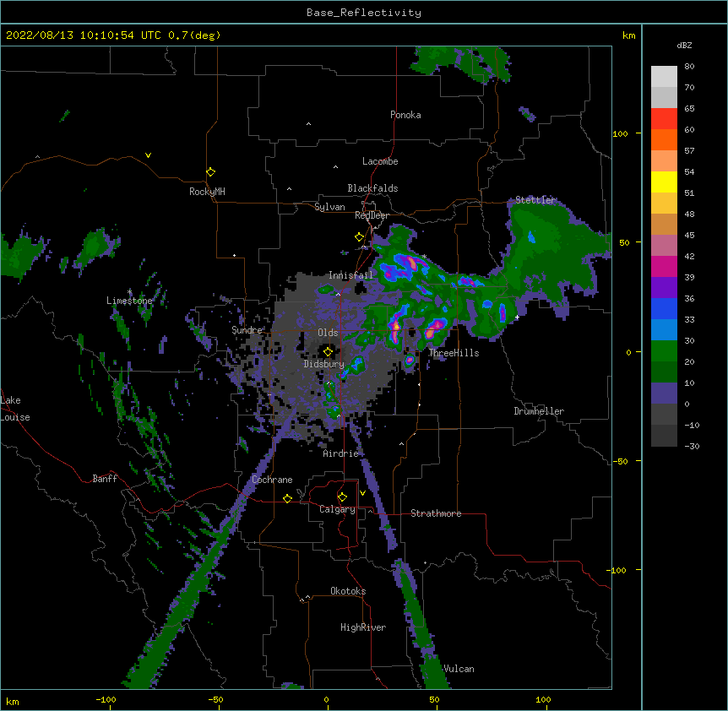728x711 pixels.
Task: Click the Calgary city label
Action: 337,509
